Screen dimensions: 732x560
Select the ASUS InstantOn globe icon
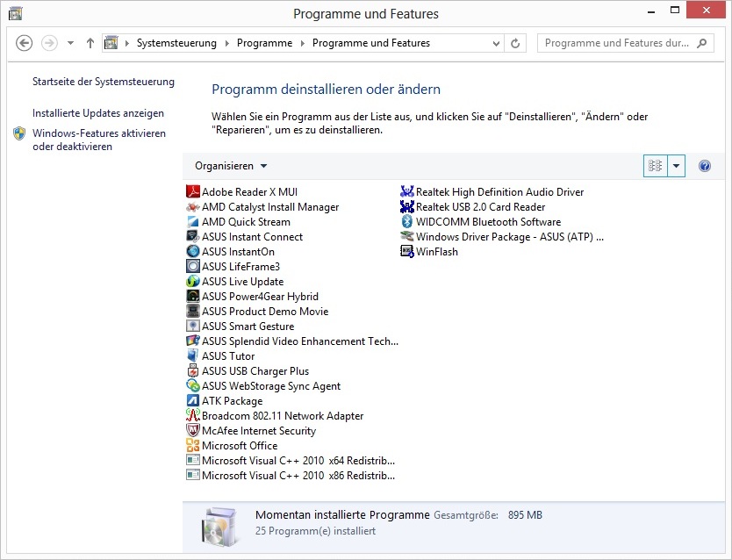coord(193,252)
